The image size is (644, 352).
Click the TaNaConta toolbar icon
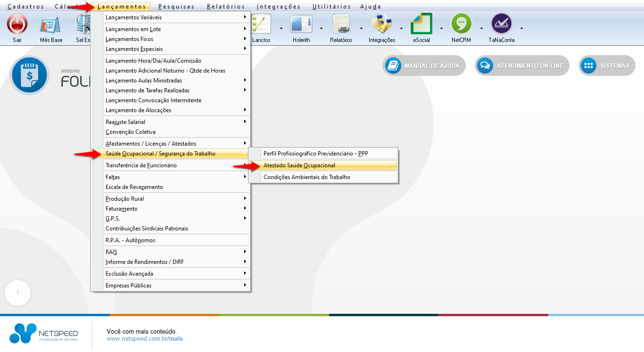tap(501, 24)
